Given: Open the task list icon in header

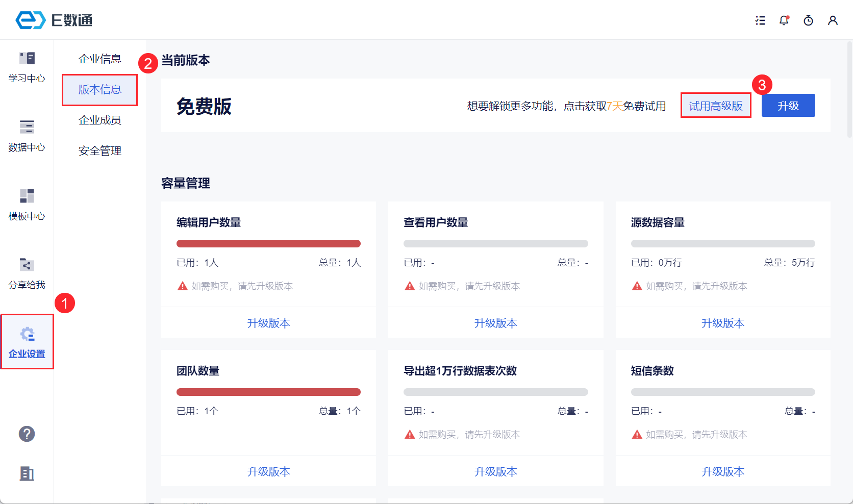Looking at the screenshot, I should [760, 20].
